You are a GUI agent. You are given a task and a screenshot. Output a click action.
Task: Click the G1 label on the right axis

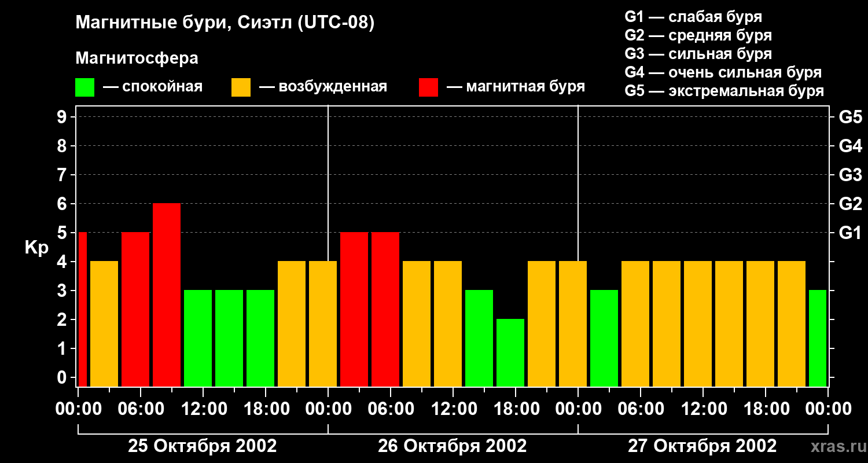[850, 233]
